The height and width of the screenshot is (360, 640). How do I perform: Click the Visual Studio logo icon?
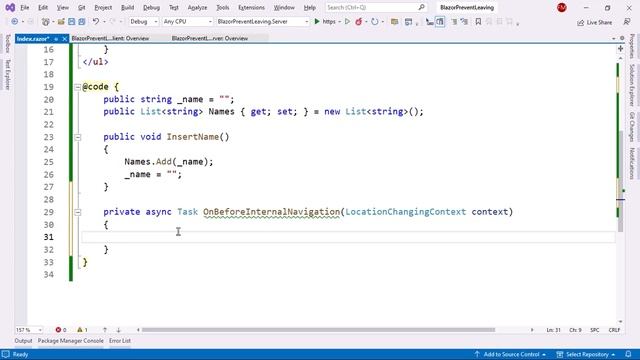(10, 7)
